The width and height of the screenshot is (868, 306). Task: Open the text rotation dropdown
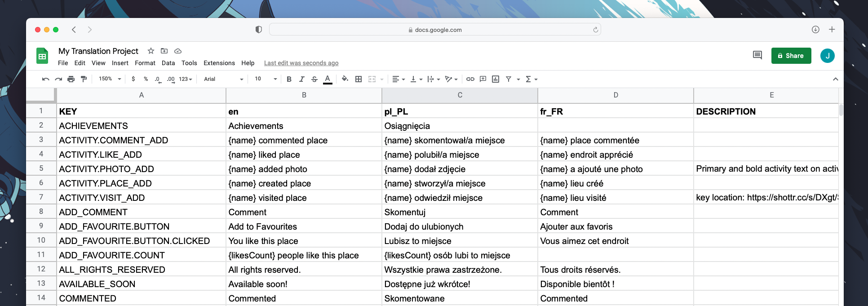point(451,79)
